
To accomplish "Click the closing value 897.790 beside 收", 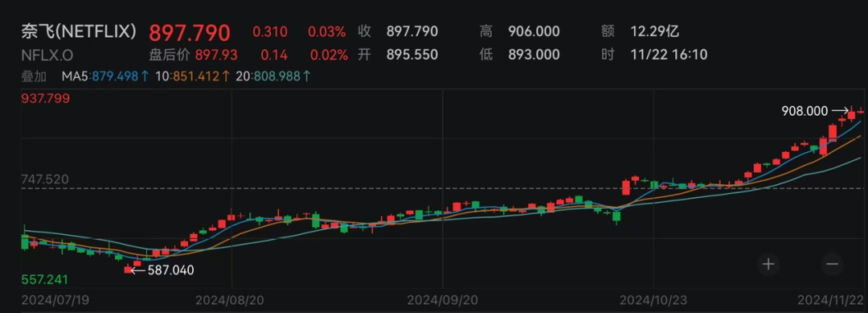I will (411, 31).
